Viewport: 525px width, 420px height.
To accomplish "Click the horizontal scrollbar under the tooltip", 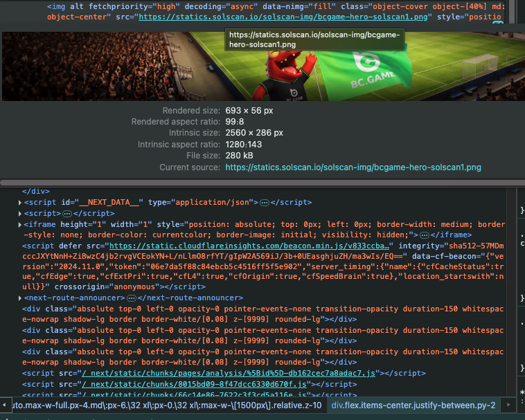I will (262, 183).
